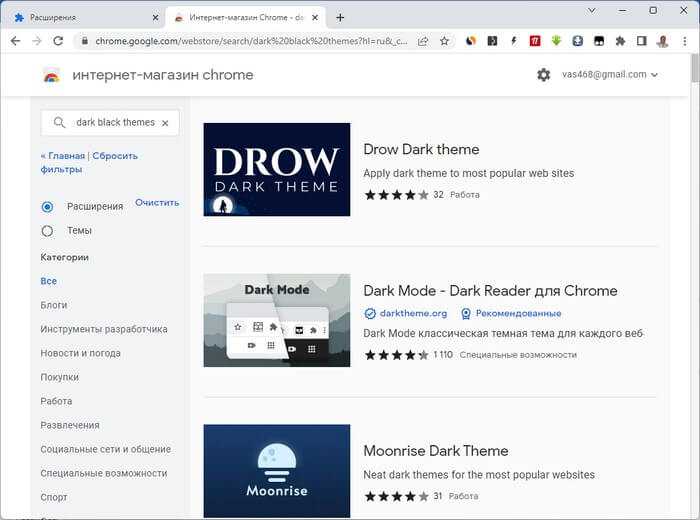Click the darktheme.org publisher link

tap(413, 313)
